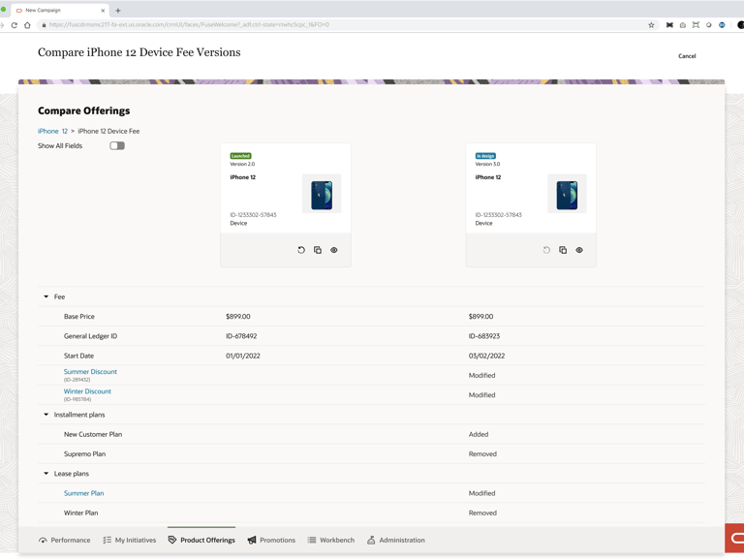Click the Promotions megaphone icon
Viewport: 744px width, 560px height.
click(x=252, y=540)
